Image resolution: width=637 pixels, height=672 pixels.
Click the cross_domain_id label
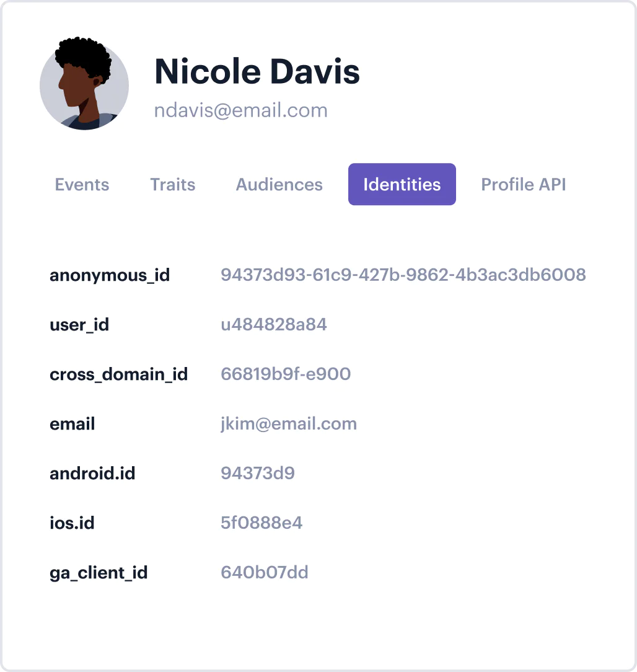tap(118, 374)
